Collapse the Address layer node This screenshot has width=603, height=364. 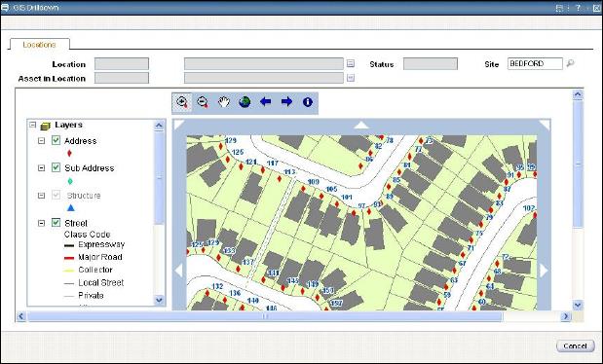41,141
